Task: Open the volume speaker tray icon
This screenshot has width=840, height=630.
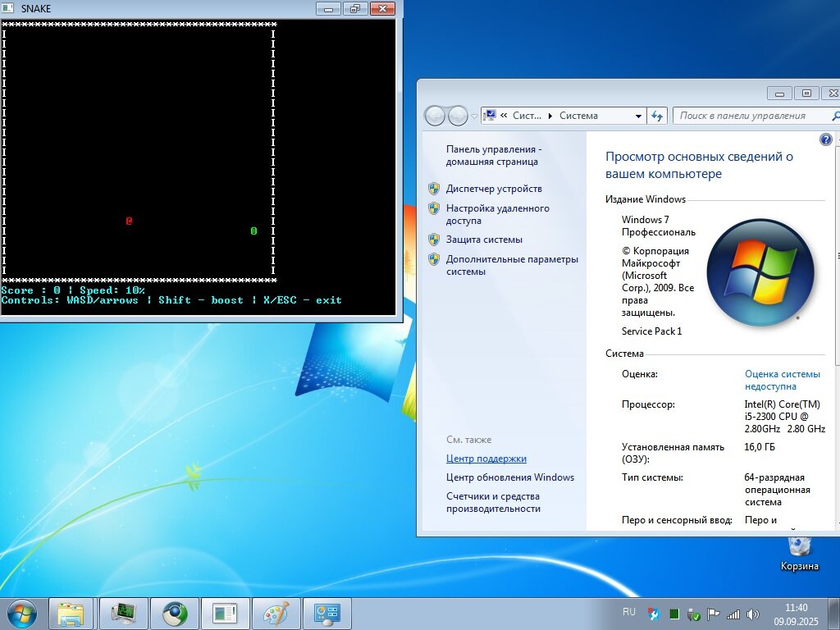Action: 753,614
